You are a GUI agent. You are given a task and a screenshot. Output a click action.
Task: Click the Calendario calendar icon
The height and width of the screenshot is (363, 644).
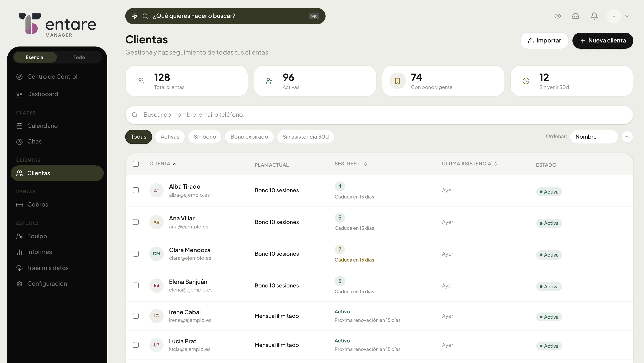[x=19, y=126]
